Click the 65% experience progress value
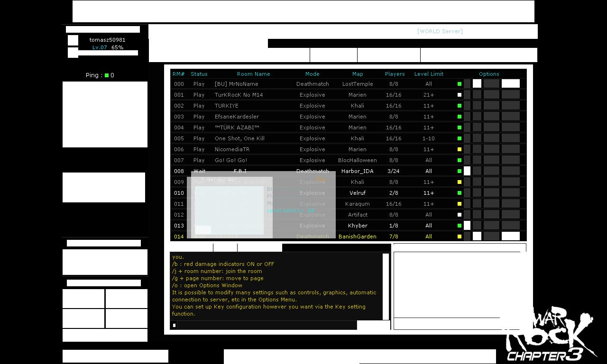Image resolution: width=607 pixels, height=364 pixels. [x=117, y=47]
